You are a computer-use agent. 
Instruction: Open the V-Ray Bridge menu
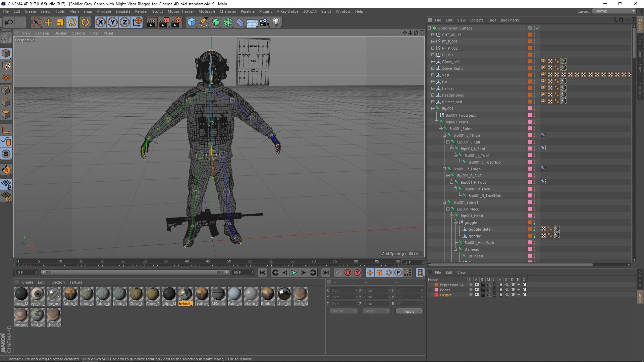point(287,11)
